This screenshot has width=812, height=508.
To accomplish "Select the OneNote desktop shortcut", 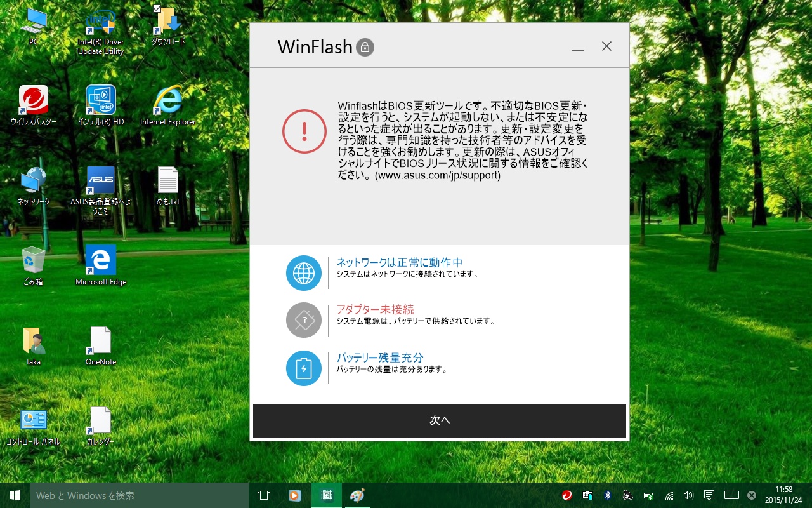I will 101,346.
